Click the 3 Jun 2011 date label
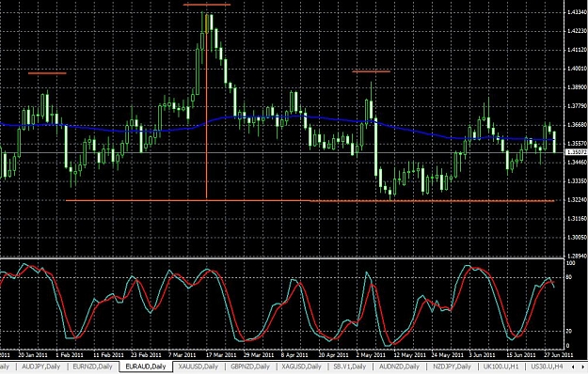Viewport: 588px width, 374px height. (482, 354)
